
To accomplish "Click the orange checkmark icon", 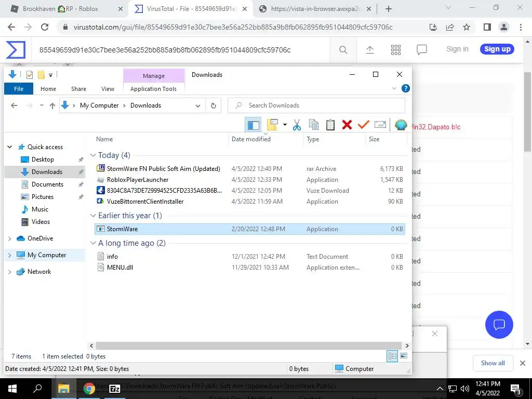I will (x=363, y=125).
